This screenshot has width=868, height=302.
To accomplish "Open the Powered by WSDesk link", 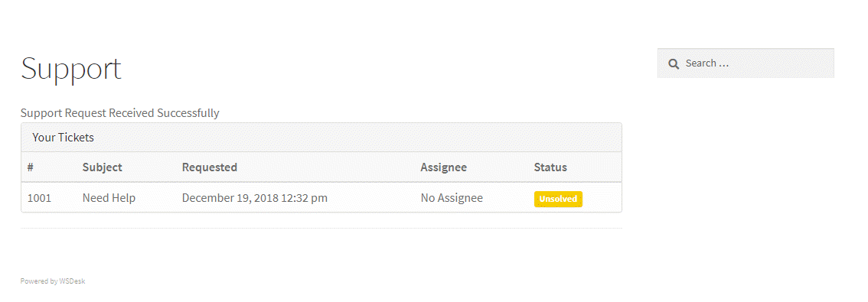I will tap(53, 281).
